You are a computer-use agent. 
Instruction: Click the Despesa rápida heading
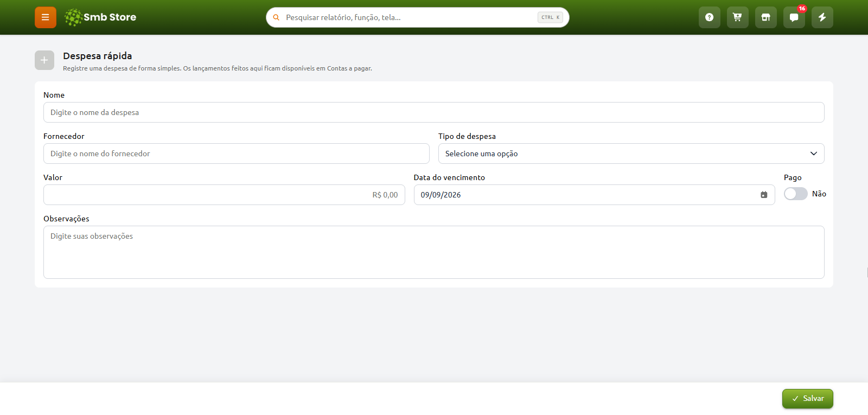click(98, 56)
